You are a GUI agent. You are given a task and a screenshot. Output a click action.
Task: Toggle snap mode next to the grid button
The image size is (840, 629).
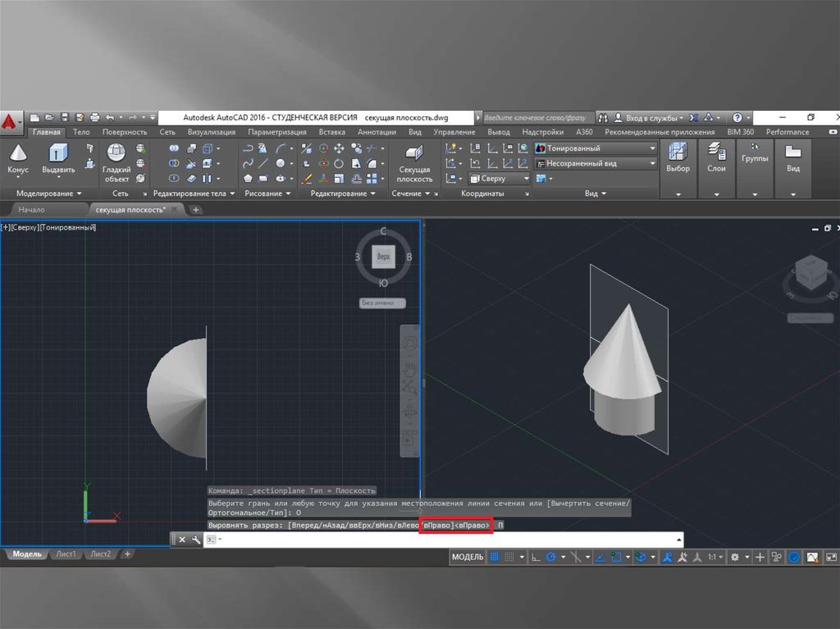click(510, 558)
